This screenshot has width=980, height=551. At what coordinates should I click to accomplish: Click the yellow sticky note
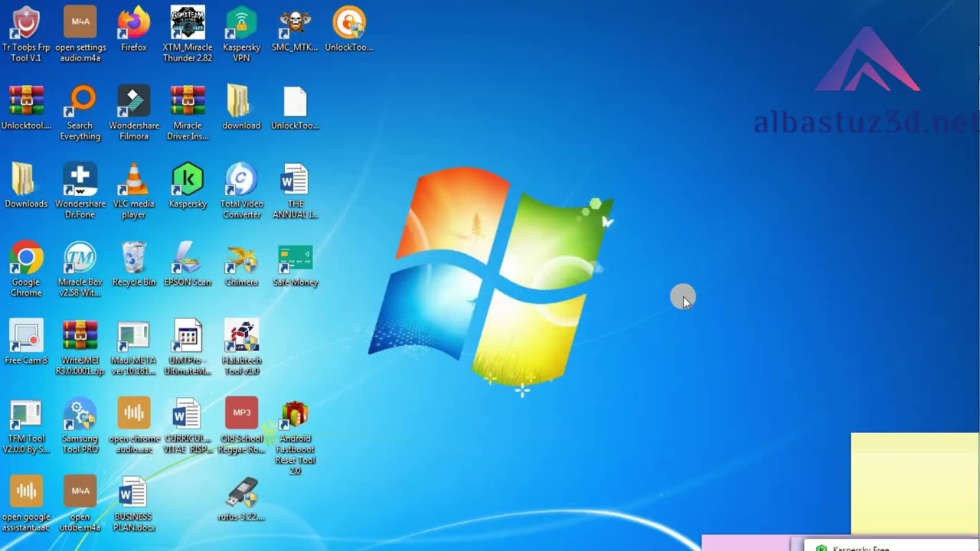915,484
